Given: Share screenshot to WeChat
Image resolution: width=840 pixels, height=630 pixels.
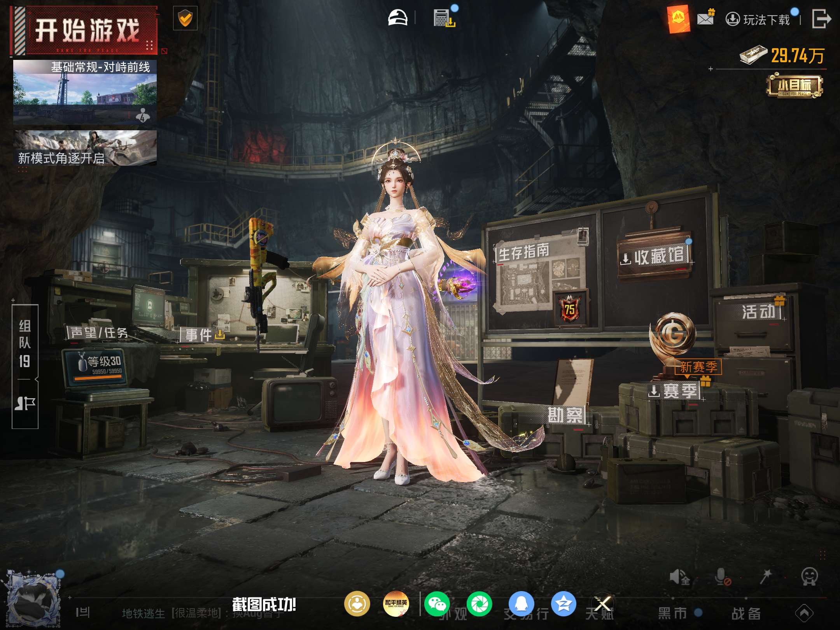Looking at the screenshot, I should click(x=437, y=604).
